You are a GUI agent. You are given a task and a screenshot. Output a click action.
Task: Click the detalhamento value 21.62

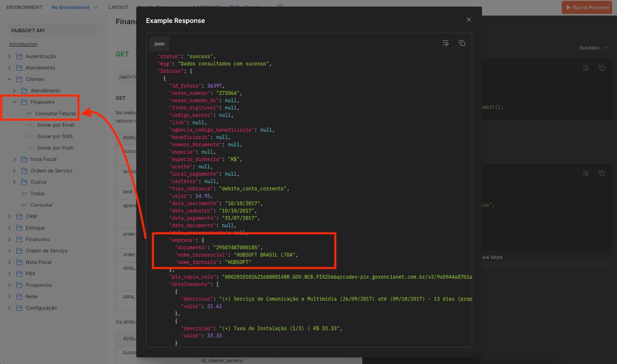click(215, 306)
